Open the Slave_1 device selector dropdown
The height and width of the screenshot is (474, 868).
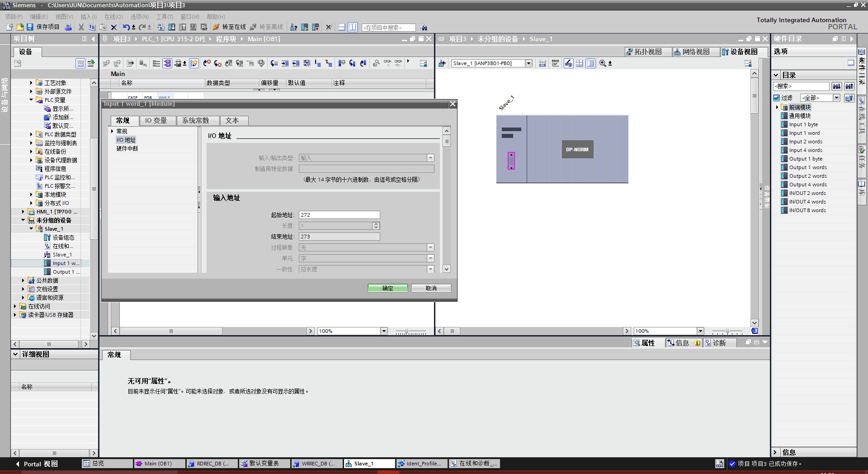coord(528,63)
